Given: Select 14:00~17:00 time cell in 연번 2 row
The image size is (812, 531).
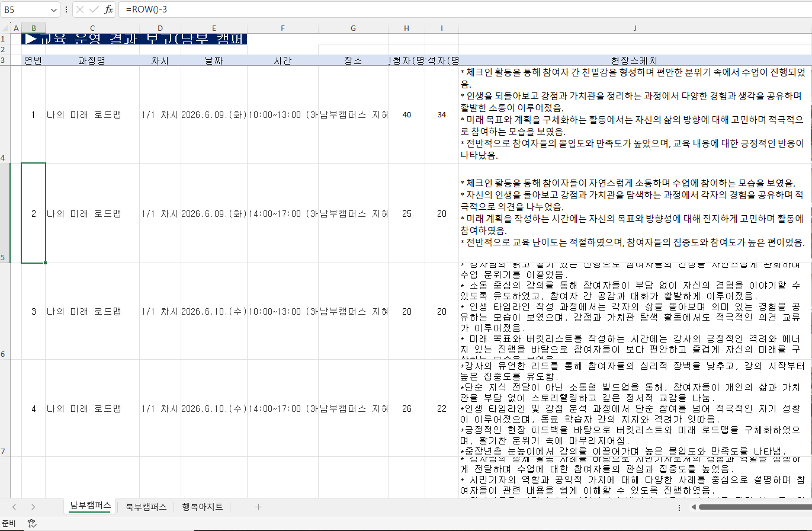Looking at the screenshot, I should point(283,213).
